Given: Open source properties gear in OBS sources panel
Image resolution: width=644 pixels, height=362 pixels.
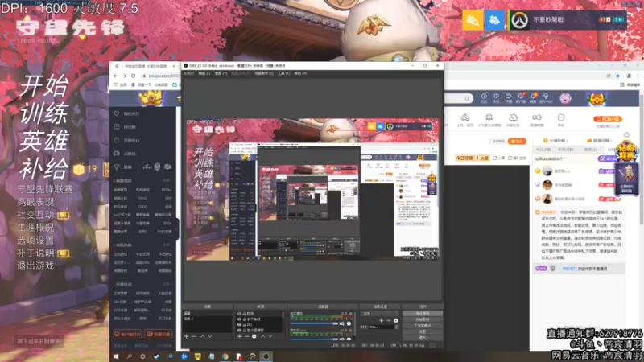Looking at the screenshot, I should [254, 336].
